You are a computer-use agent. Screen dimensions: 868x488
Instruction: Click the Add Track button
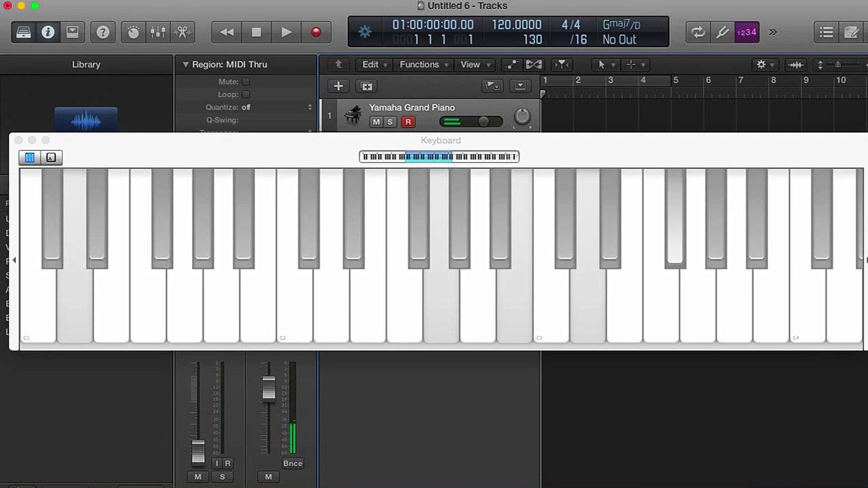coord(338,86)
